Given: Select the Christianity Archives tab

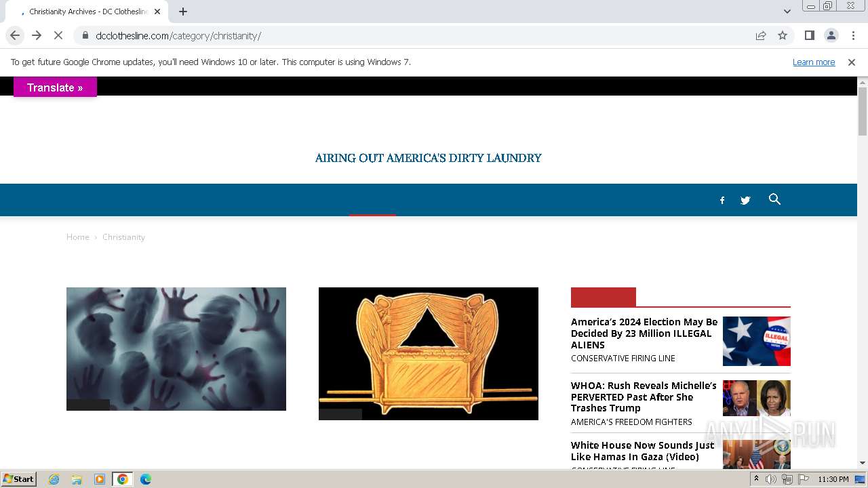Looking at the screenshot, I should click(x=88, y=12).
